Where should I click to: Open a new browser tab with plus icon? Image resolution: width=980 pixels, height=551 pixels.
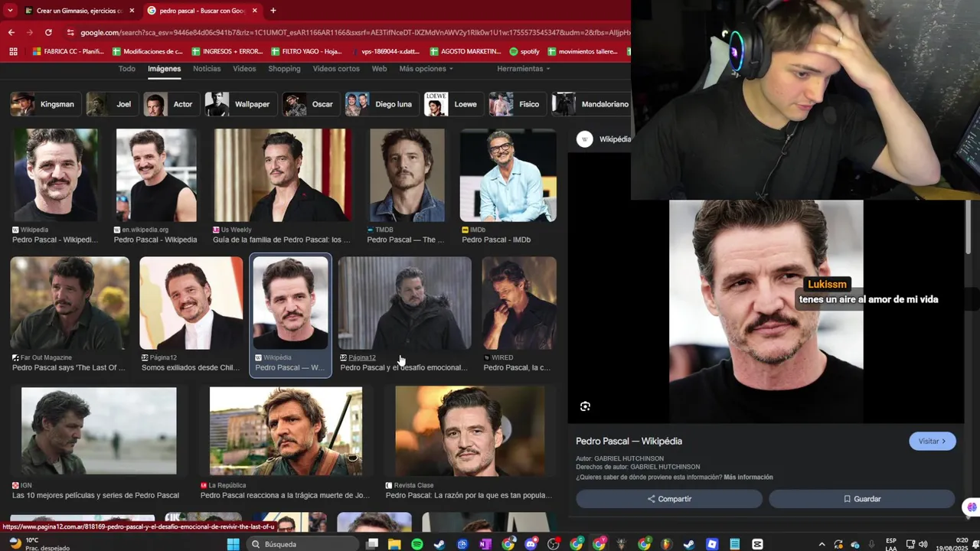tap(273, 11)
